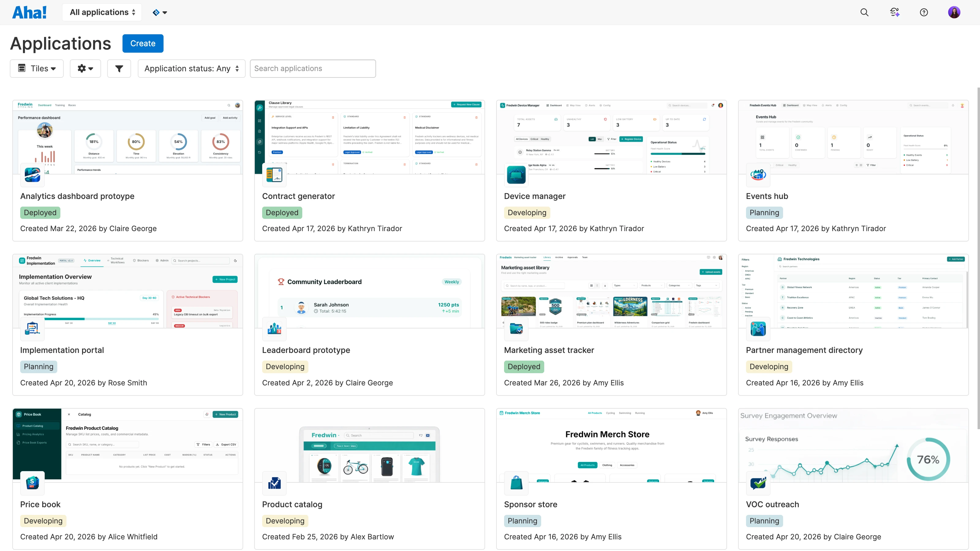980x551 pixels.
Task: Open the Application status: Any dropdown
Action: [191, 69]
